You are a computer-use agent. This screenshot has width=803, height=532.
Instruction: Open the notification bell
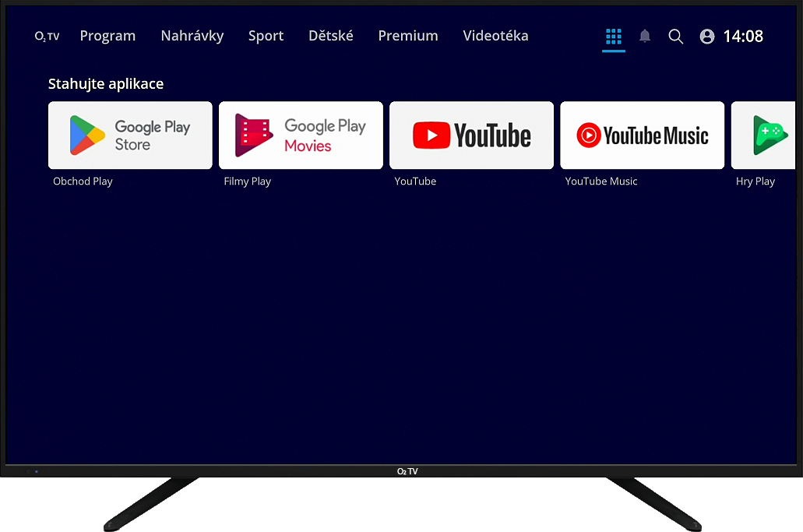pyautogui.click(x=644, y=36)
